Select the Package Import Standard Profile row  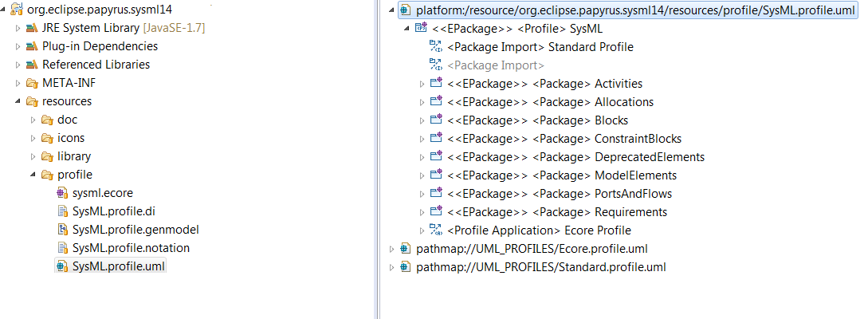point(540,47)
